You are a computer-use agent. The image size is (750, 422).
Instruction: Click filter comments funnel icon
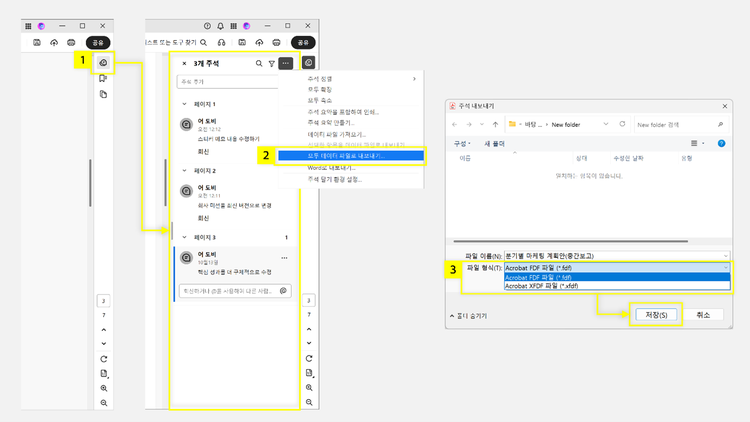point(272,63)
